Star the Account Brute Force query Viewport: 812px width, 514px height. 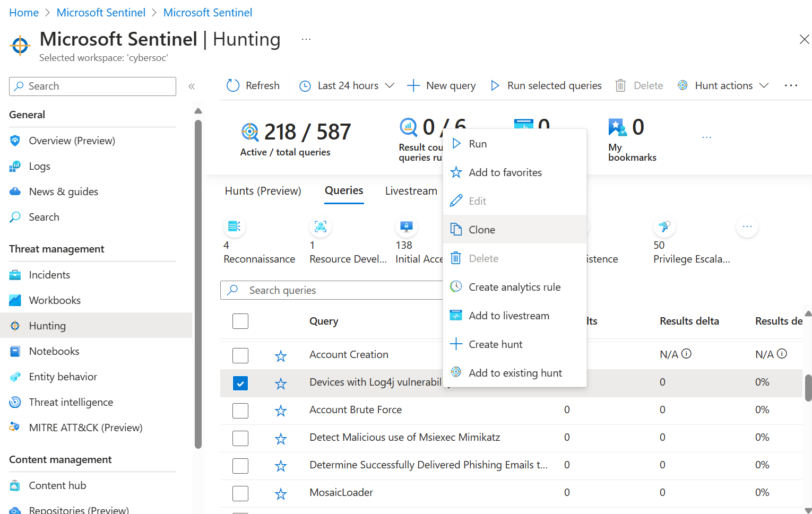pos(281,411)
